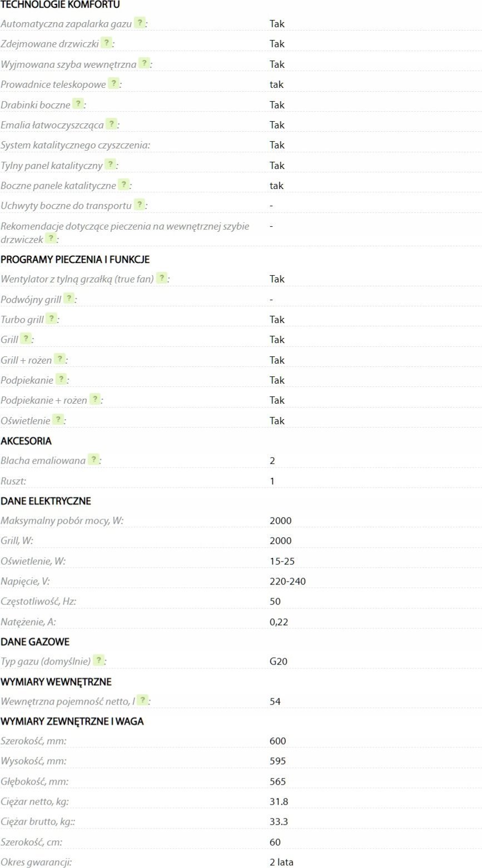Click question mark next to Podwójny grill
The image size is (482, 868).
tap(68, 299)
